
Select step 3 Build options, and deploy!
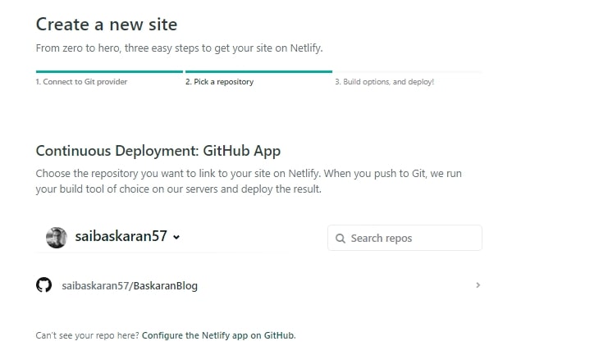coord(384,82)
